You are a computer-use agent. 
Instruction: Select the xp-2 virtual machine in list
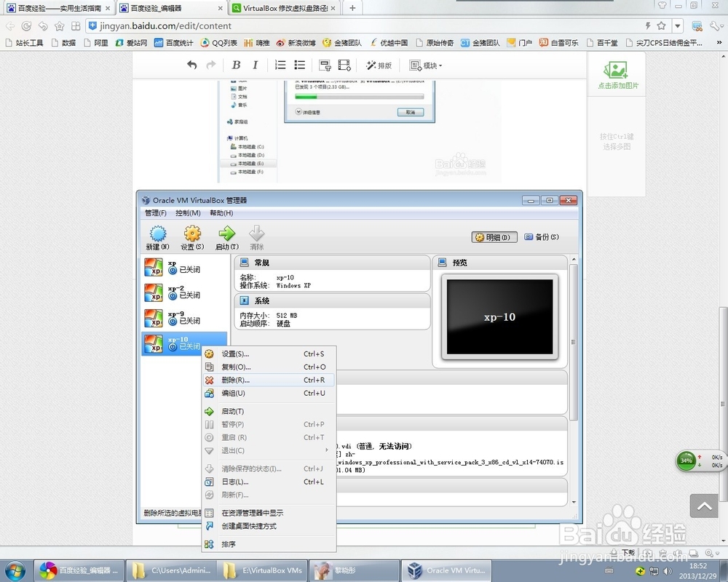(x=185, y=292)
